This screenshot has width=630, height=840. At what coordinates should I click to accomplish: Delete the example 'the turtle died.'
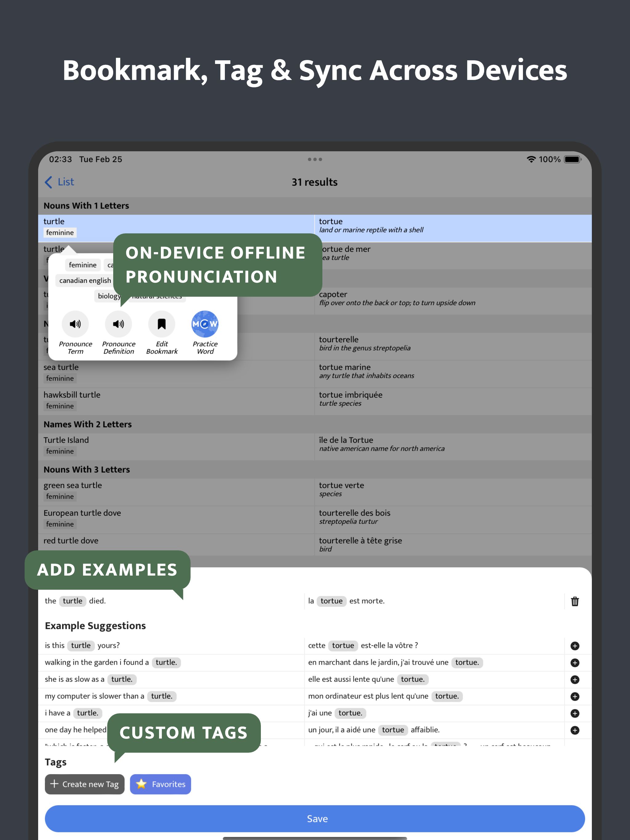tap(575, 601)
